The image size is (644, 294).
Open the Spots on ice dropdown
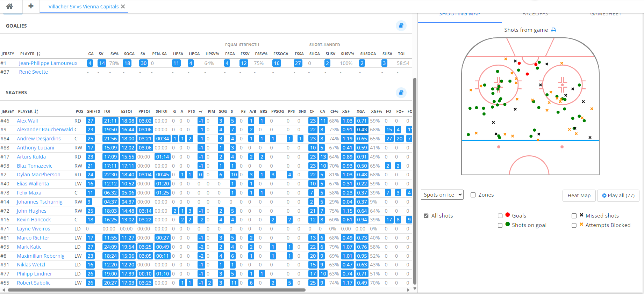point(442,195)
